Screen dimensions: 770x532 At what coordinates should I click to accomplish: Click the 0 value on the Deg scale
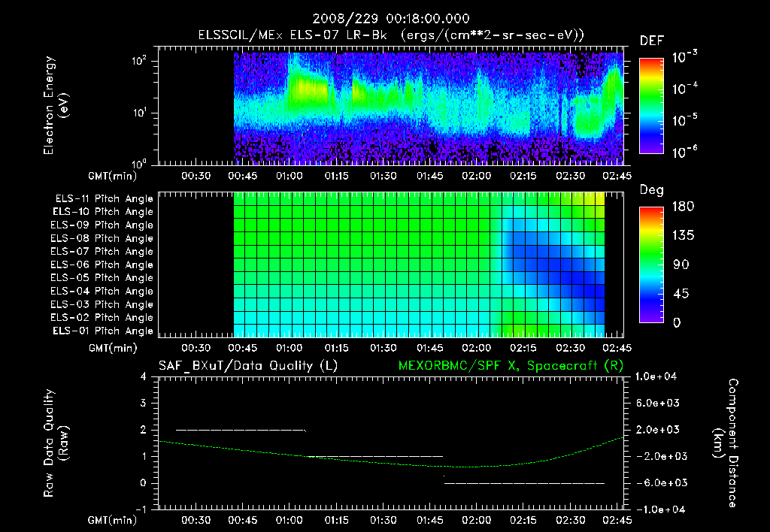[677, 322]
